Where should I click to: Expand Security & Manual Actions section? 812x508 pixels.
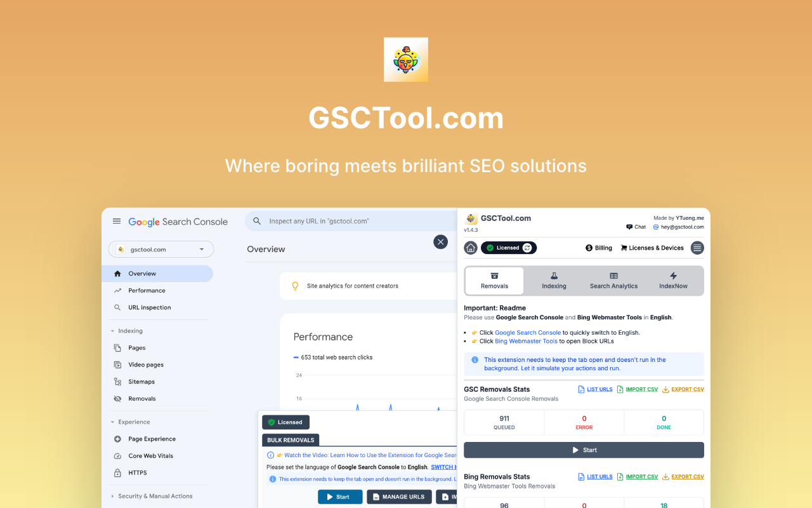point(151,496)
